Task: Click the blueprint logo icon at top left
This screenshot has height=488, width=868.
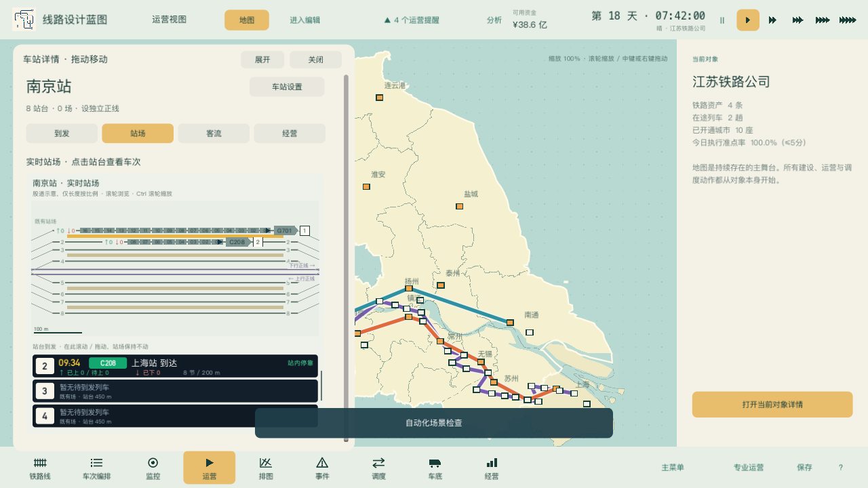Action: 24,20
